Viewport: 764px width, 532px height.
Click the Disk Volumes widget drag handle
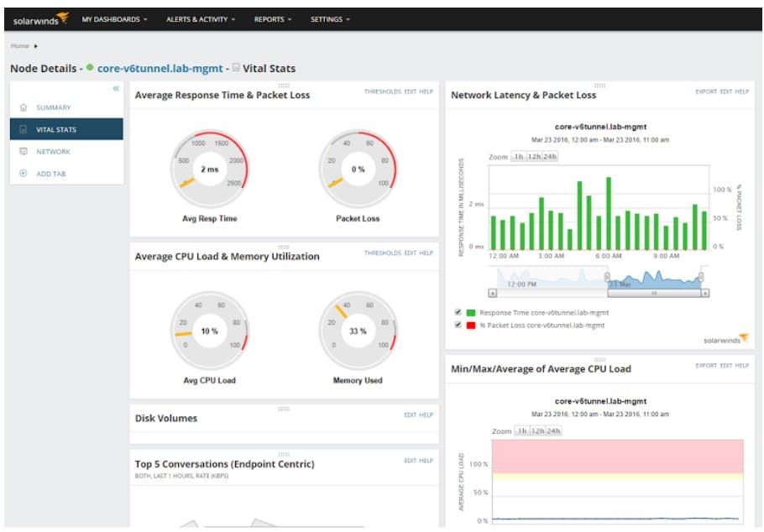click(x=284, y=409)
